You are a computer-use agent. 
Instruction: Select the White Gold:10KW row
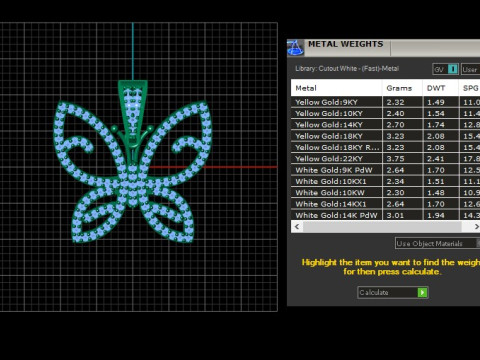[x=385, y=193]
